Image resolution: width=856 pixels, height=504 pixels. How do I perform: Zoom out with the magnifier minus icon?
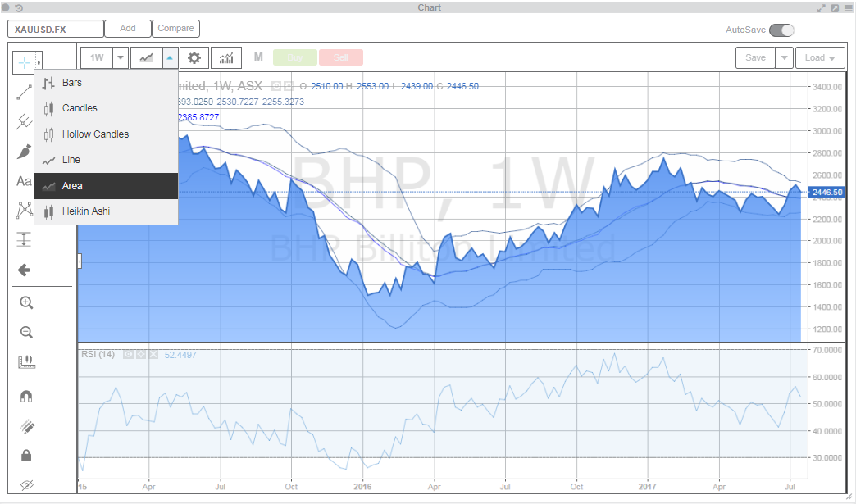pos(26,332)
